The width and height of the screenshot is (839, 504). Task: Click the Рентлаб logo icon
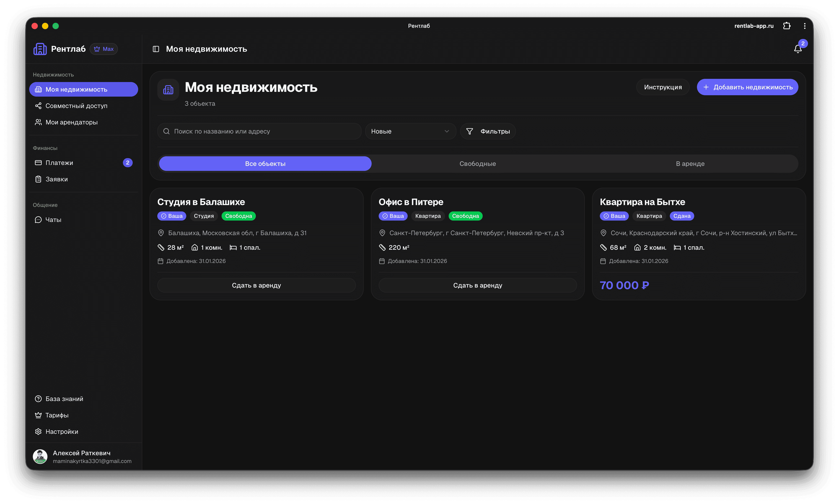coord(40,49)
